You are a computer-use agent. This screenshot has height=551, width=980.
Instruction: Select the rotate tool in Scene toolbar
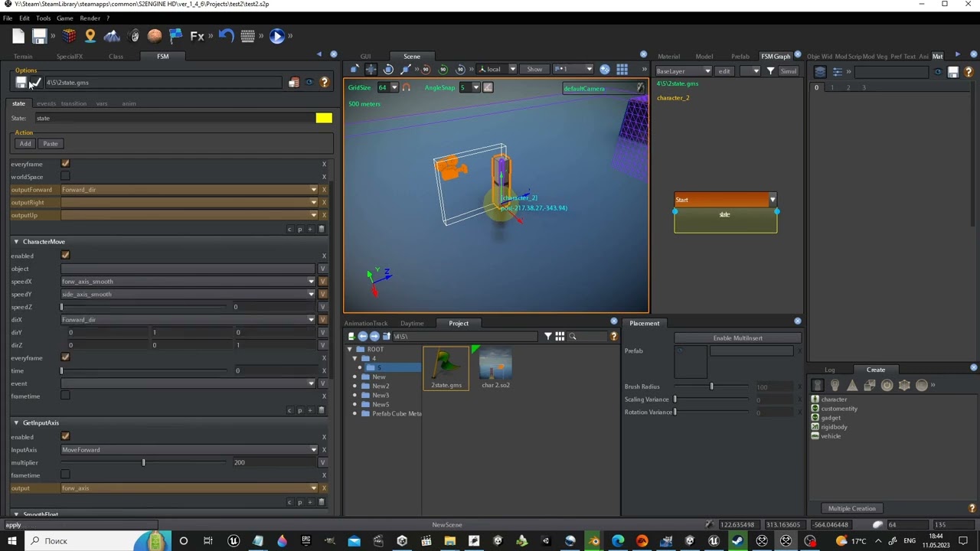[x=388, y=69]
